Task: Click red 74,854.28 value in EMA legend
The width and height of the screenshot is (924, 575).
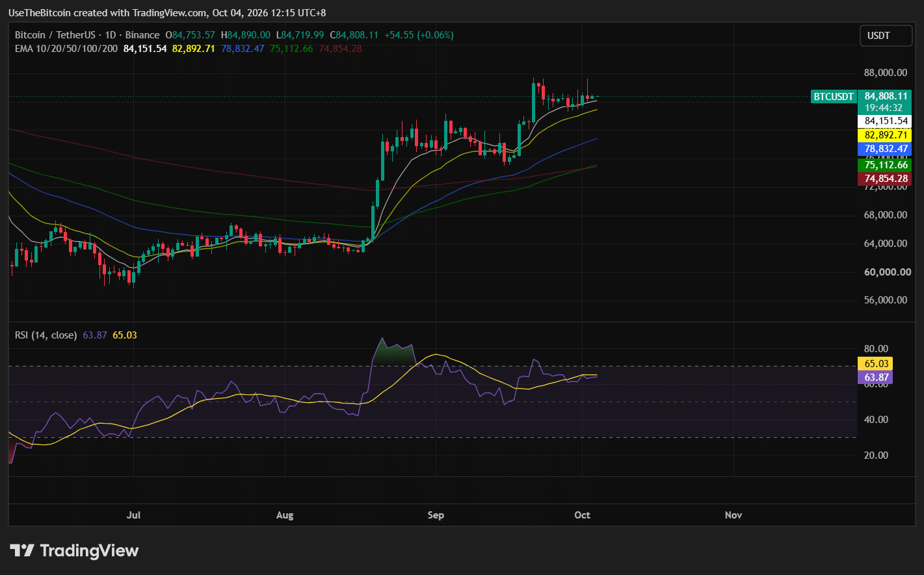Action: (x=340, y=49)
